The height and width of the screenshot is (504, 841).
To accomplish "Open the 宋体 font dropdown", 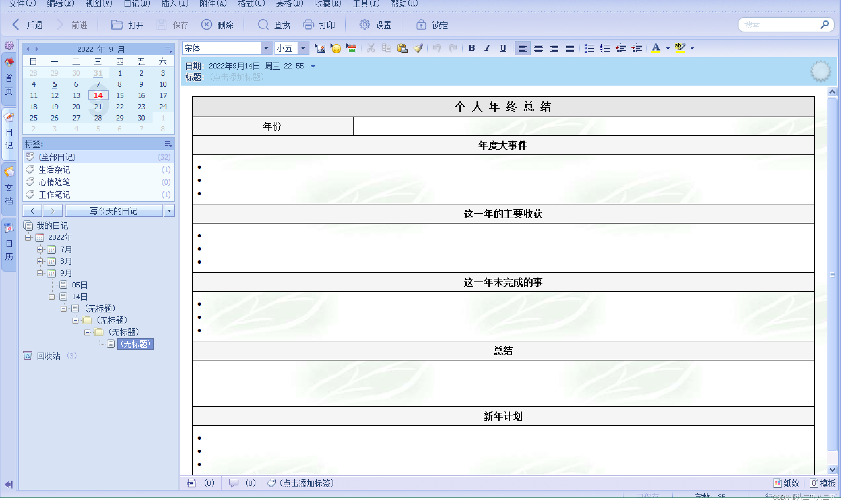I will click(x=266, y=48).
